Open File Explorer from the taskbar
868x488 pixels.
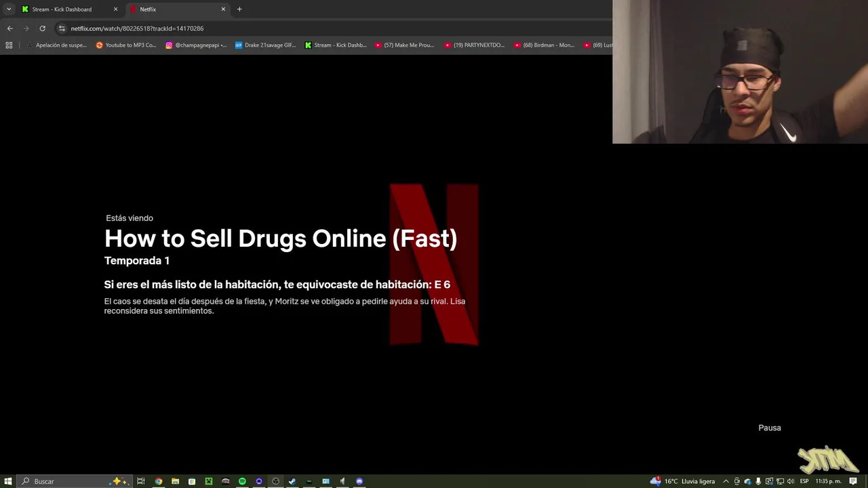click(x=175, y=481)
